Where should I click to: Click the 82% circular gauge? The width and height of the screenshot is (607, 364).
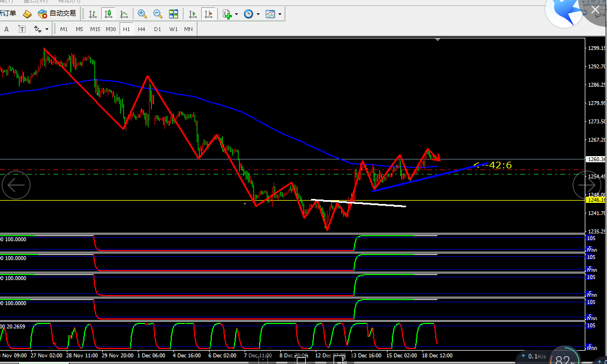pyautogui.click(x=564, y=356)
